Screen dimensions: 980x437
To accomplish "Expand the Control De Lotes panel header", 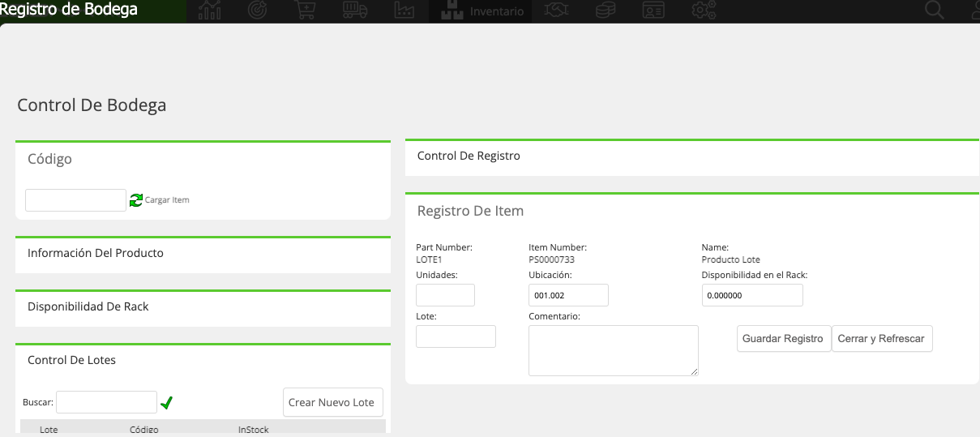I will pyautogui.click(x=203, y=360).
